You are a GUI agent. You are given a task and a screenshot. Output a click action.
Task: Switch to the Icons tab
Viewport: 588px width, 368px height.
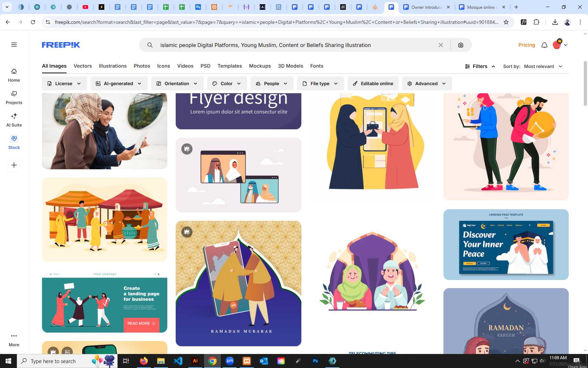coord(163,66)
